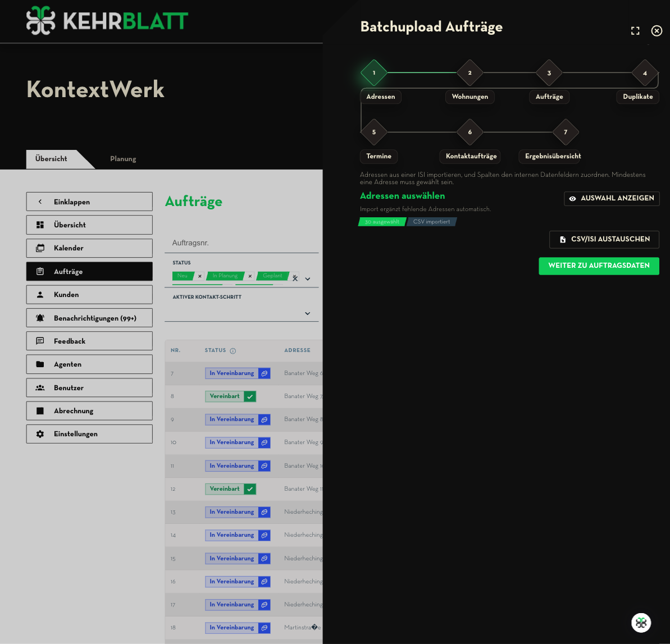Click the CSV/ISI austauschen button
The image size is (670, 644).
pos(604,239)
